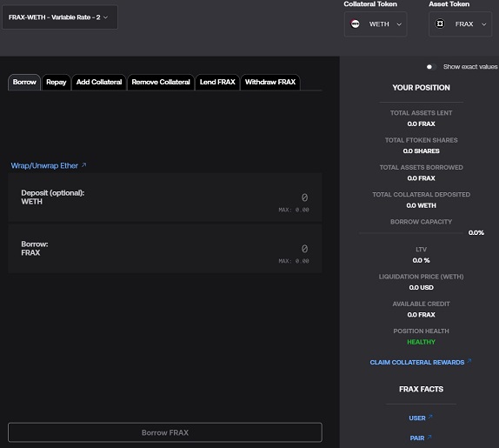Screen dimensions: 499x448
Task: Click the 0.0 FRAX value under Available Credit
Action: (x=421, y=315)
